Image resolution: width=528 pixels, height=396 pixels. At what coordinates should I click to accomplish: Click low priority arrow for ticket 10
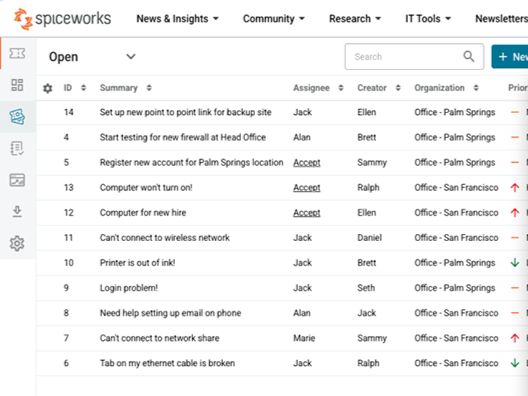coord(515,263)
